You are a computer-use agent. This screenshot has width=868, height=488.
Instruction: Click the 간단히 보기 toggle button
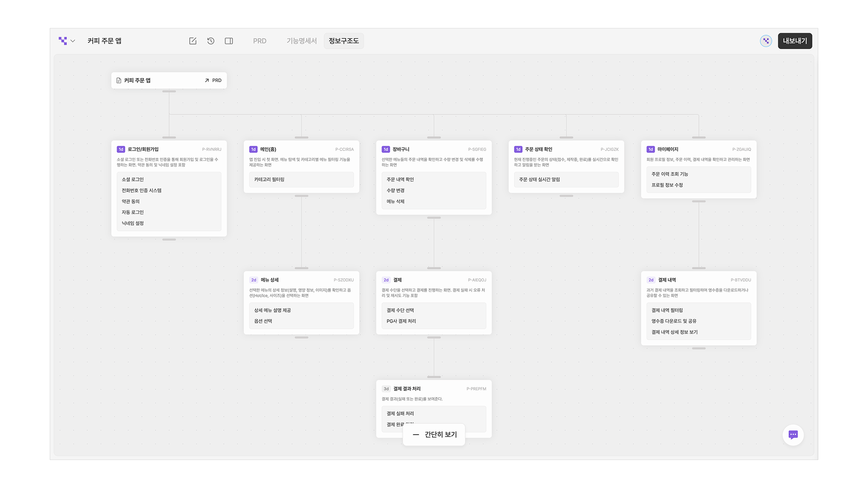(434, 435)
